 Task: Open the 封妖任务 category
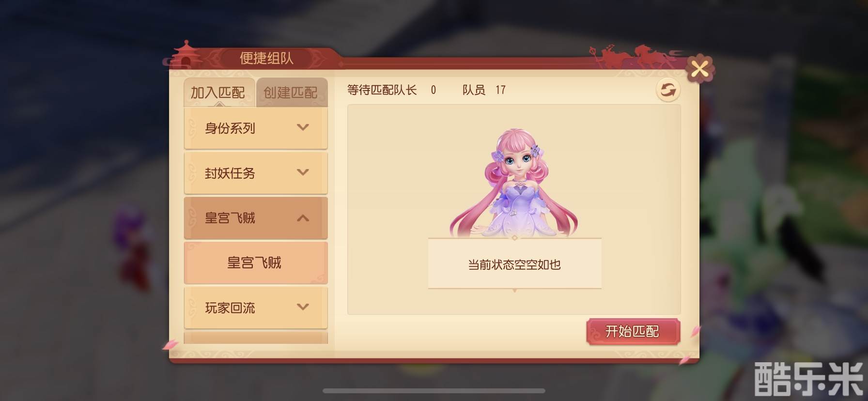256,173
